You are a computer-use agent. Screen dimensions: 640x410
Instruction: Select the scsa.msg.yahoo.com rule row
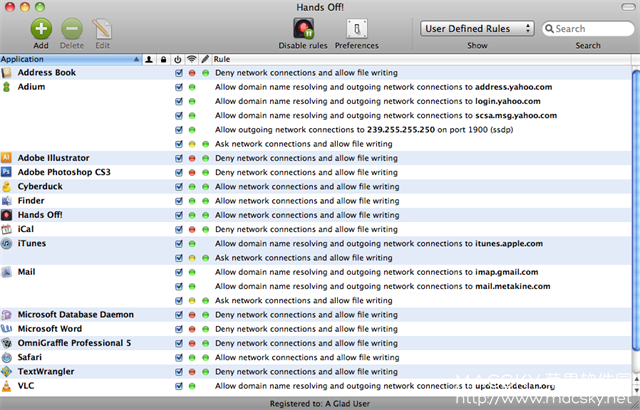pyautogui.click(x=316, y=115)
